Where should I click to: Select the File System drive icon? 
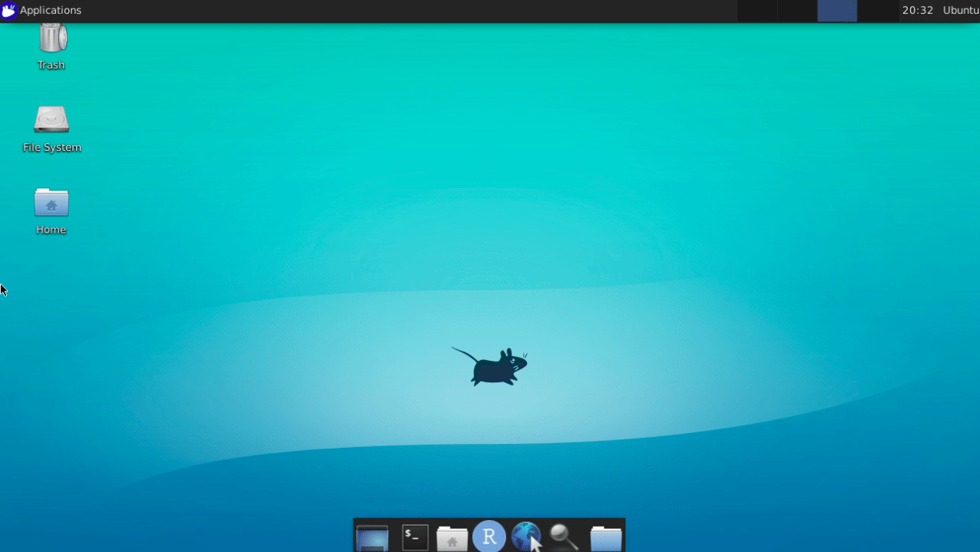pyautogui.click(x=51, y=120)
